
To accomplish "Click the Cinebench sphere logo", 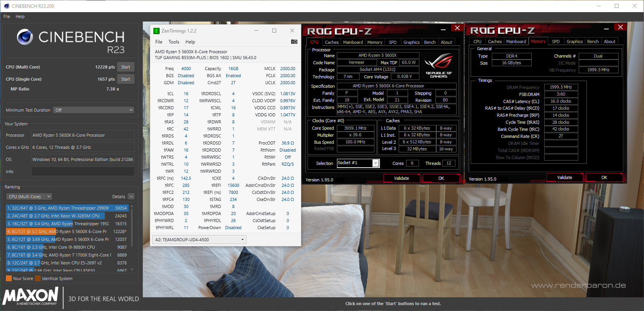I will pyautogui.click(x=25, y=37).
